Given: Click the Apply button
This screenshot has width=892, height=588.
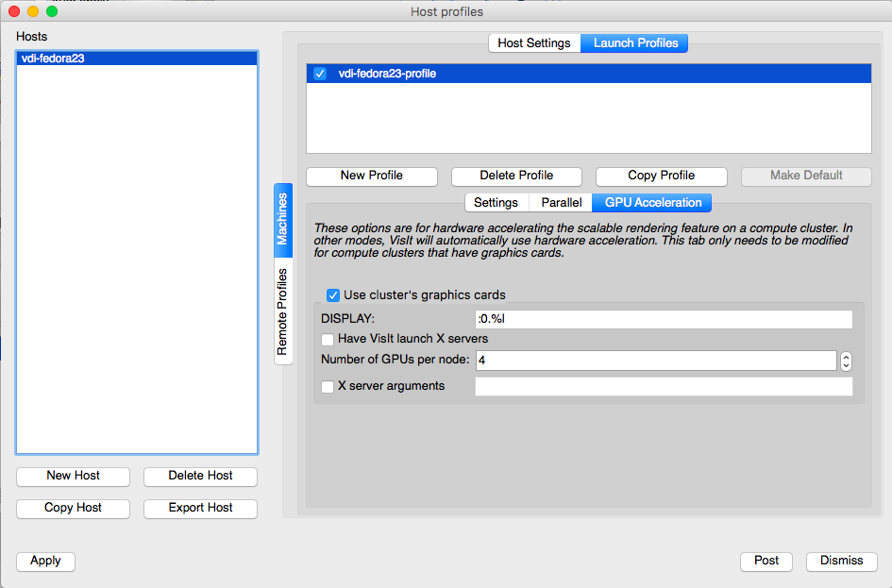Looking at the screenshot, I should coord(45,561).
